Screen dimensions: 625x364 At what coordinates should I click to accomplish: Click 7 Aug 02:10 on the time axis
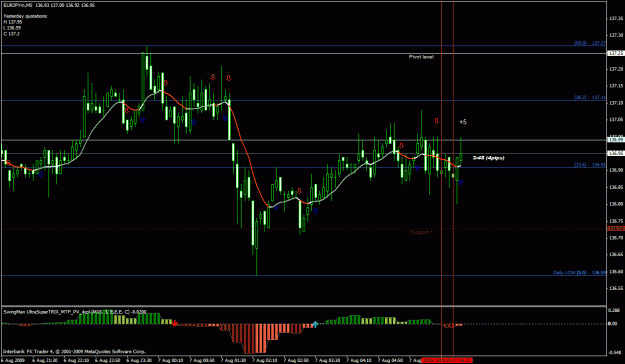point(265,360)
